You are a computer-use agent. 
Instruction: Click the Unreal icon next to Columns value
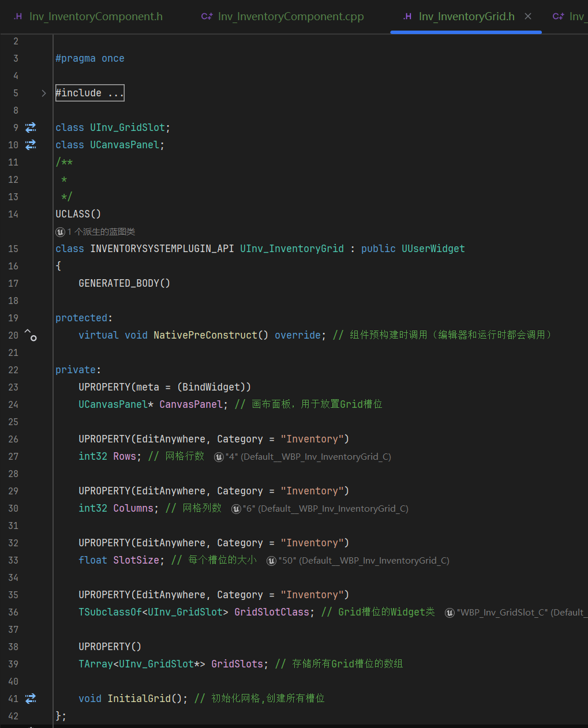point(236,509)
